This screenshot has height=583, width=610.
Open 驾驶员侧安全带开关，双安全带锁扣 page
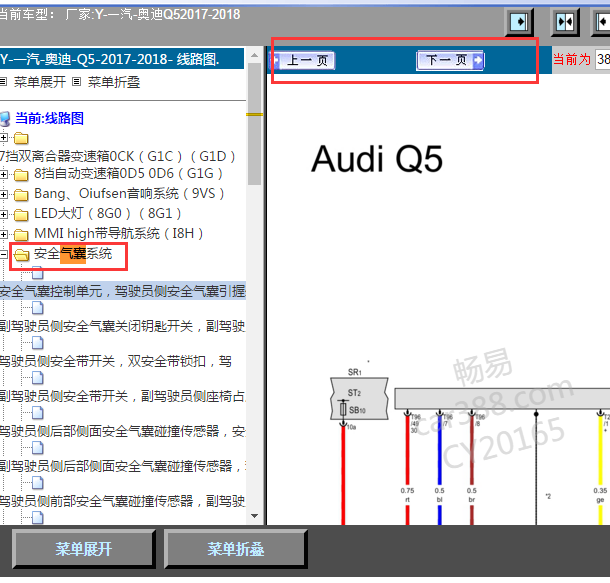[x=116, y=361]
